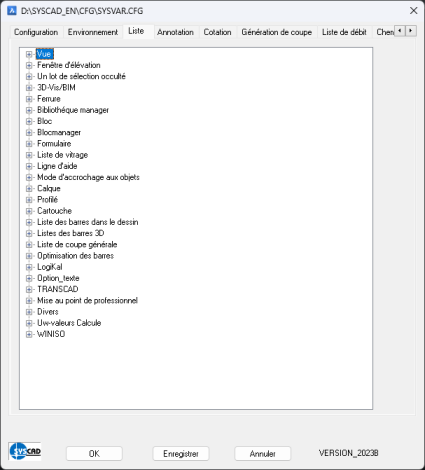Click the Enregistrer button
This screenshot has width=425, height=470.
point(181,454)
